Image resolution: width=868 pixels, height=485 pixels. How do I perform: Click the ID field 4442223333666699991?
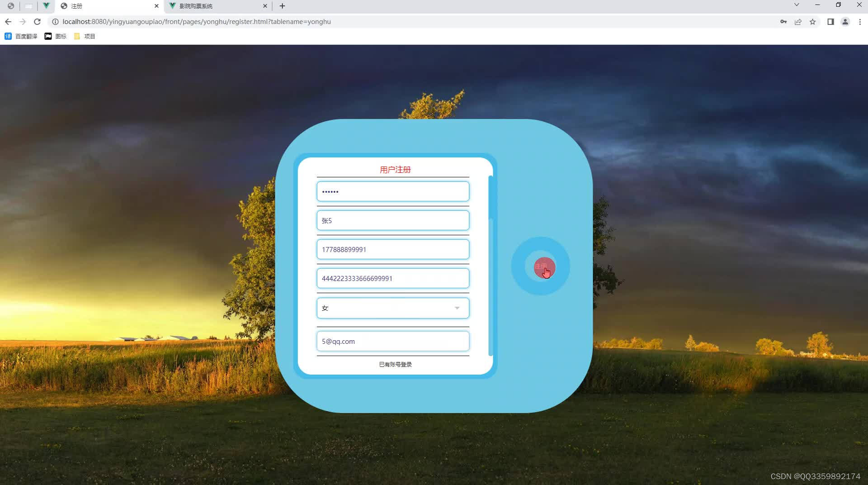pos(393,278)
